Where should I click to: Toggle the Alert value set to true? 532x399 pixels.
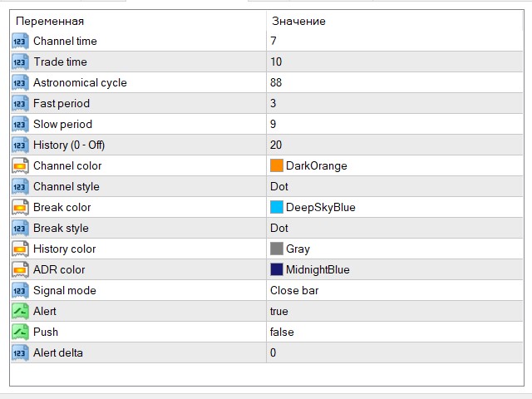pos(279,311)
